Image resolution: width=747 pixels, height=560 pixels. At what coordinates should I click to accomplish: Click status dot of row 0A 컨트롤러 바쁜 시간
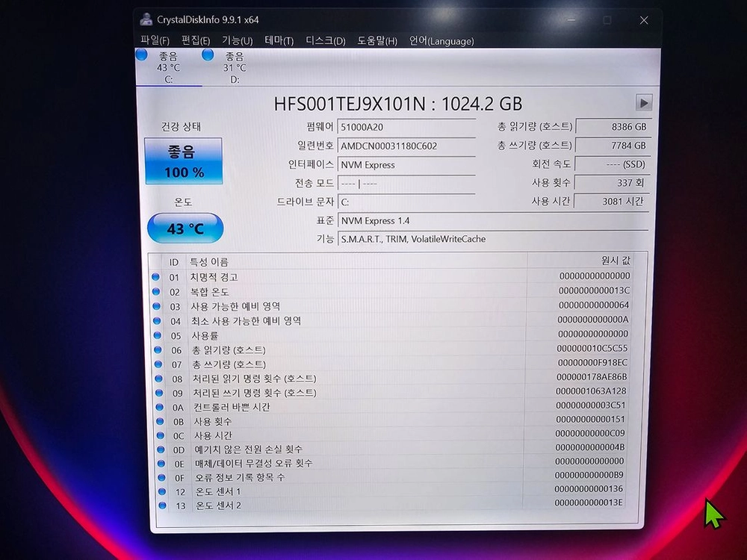(160, 407)
